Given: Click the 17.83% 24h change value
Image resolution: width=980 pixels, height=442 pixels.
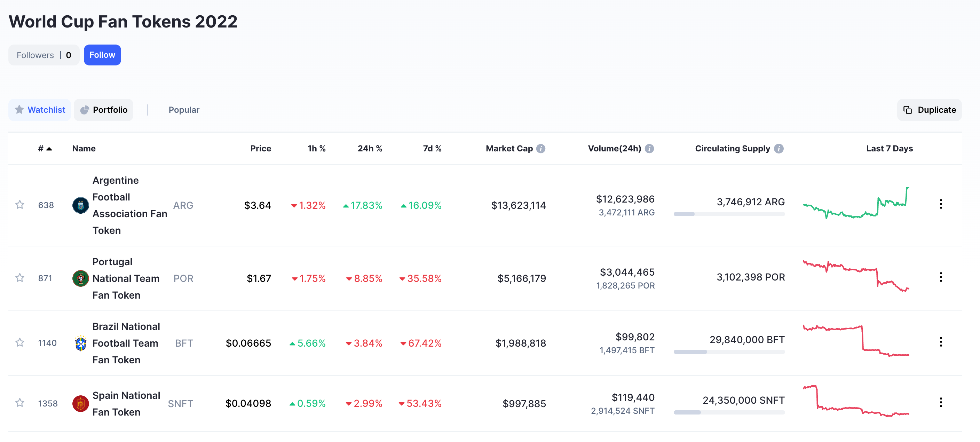Looking at the screenshot, I should (x=363, y=205).
